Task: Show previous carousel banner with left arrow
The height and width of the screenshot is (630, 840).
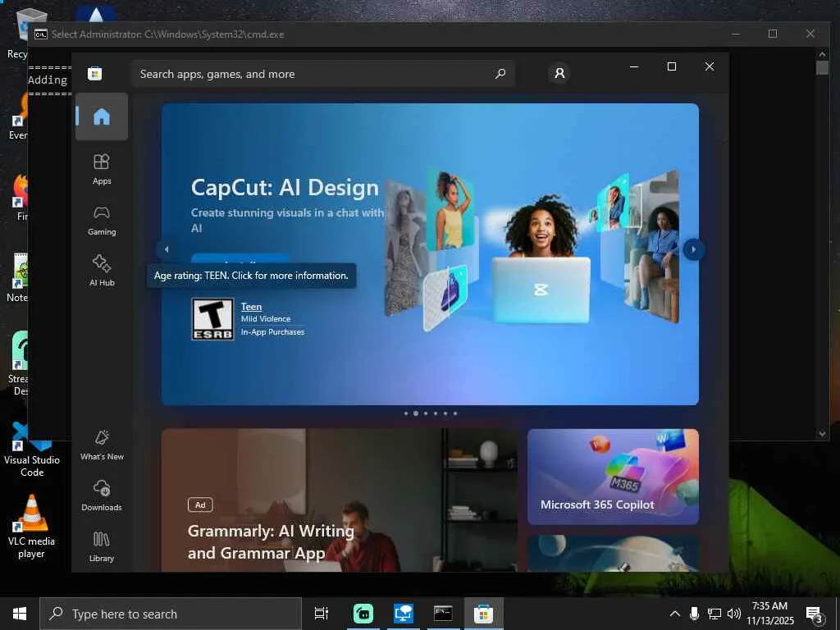Action: [167, 249]
